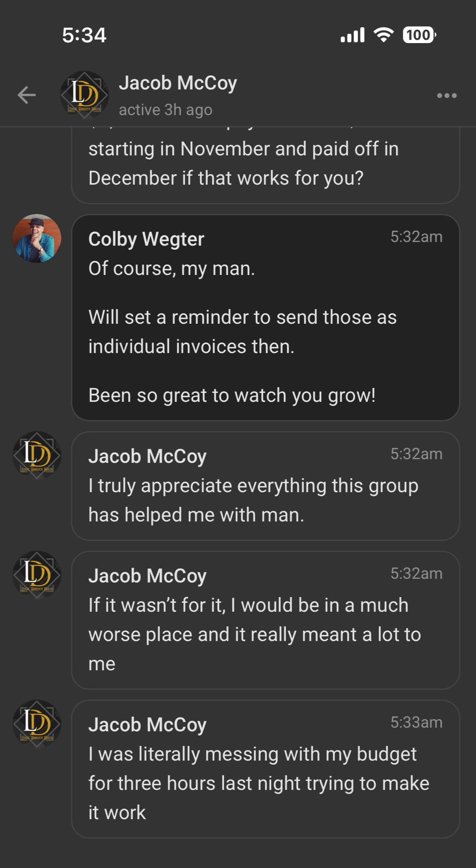
Task: Tap the Colby Wegter sender name
Action: (x=146, y=239)
